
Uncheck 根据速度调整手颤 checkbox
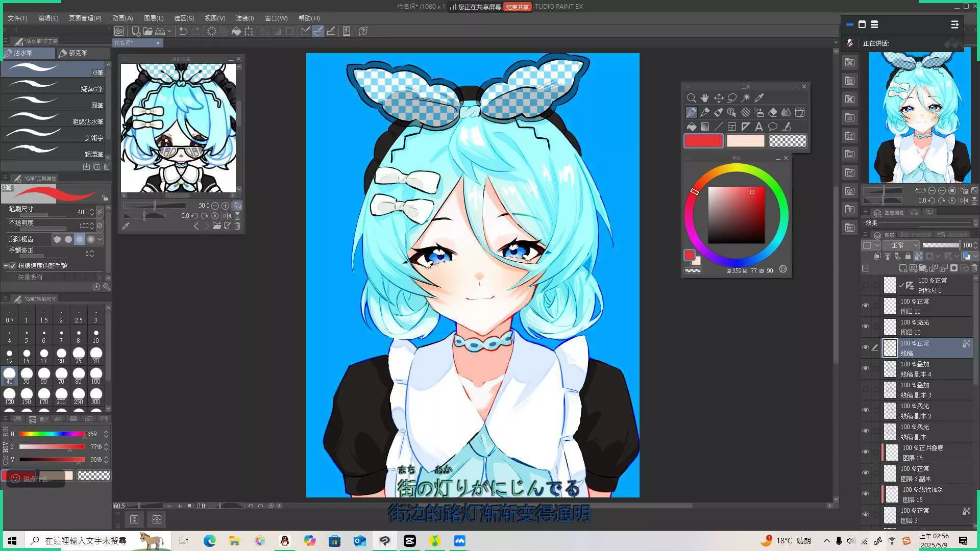point(13,266)
